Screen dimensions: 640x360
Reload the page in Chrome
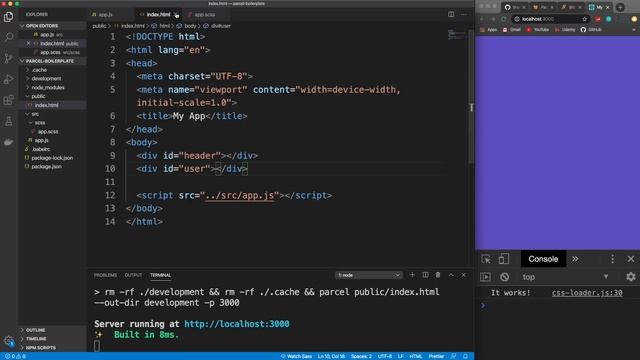click(x=504, y=19)
